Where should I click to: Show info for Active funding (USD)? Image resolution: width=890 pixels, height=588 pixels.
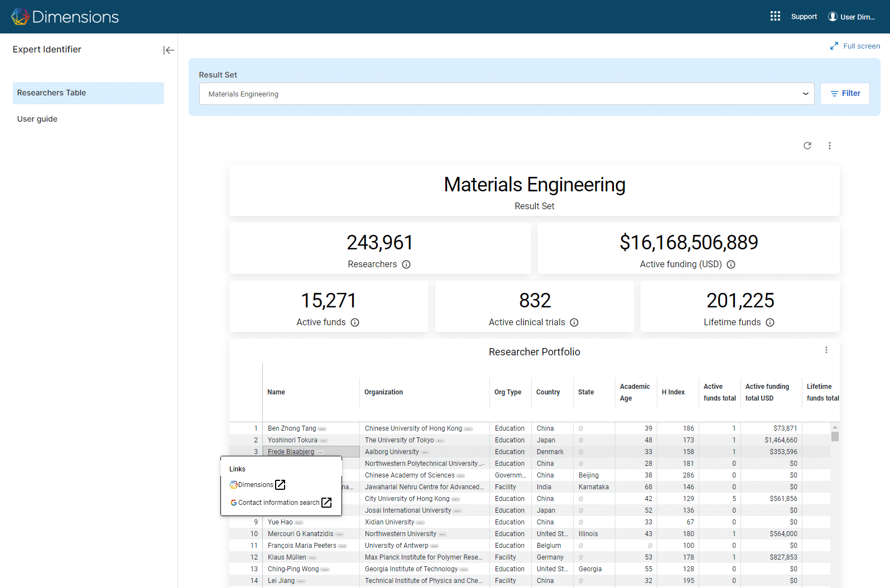pyautogui.click(x=731, y=264)
